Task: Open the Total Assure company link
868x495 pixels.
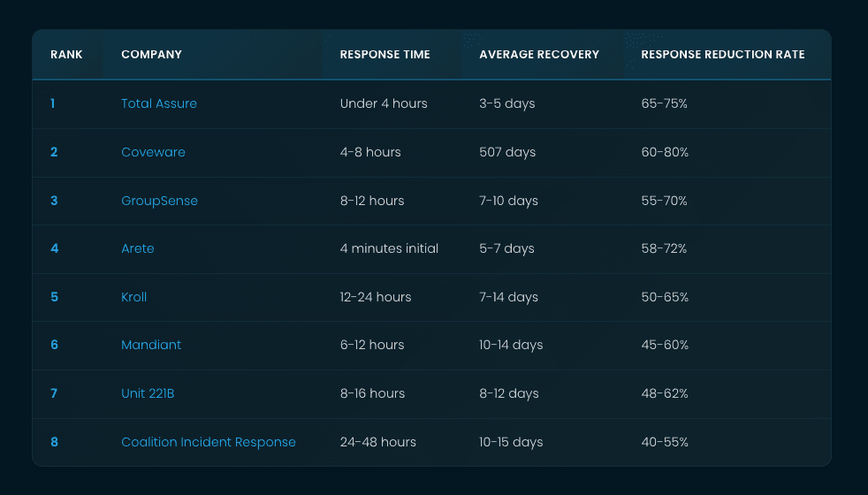Action: click(159, 103)
